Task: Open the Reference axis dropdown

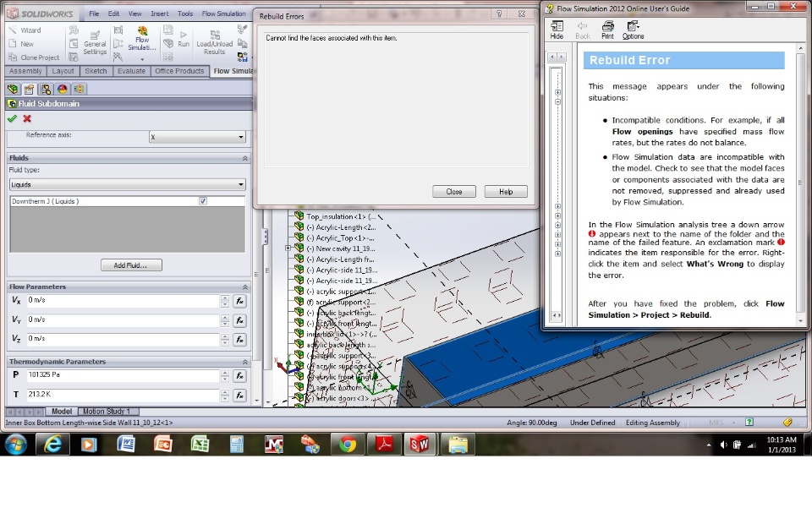Action: click(x=197, y=137)
